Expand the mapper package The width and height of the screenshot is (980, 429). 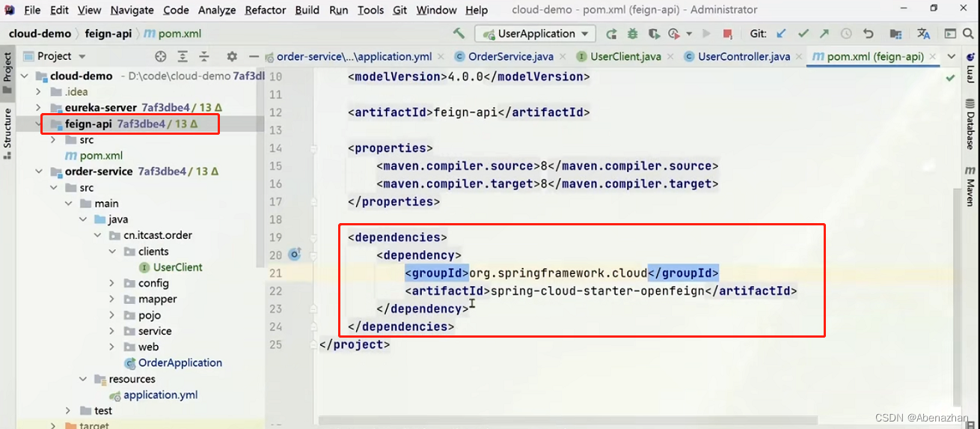111,299
